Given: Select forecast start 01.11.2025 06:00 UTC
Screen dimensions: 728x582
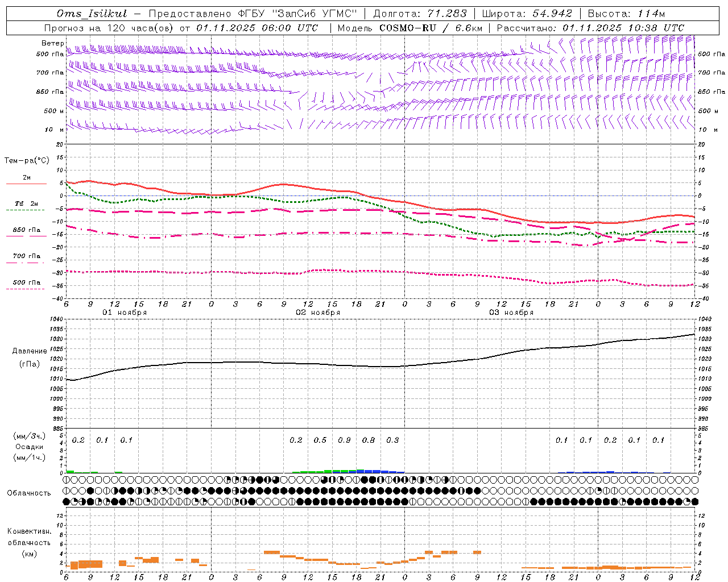Looking at the screenshot, I should coord(257,28).
